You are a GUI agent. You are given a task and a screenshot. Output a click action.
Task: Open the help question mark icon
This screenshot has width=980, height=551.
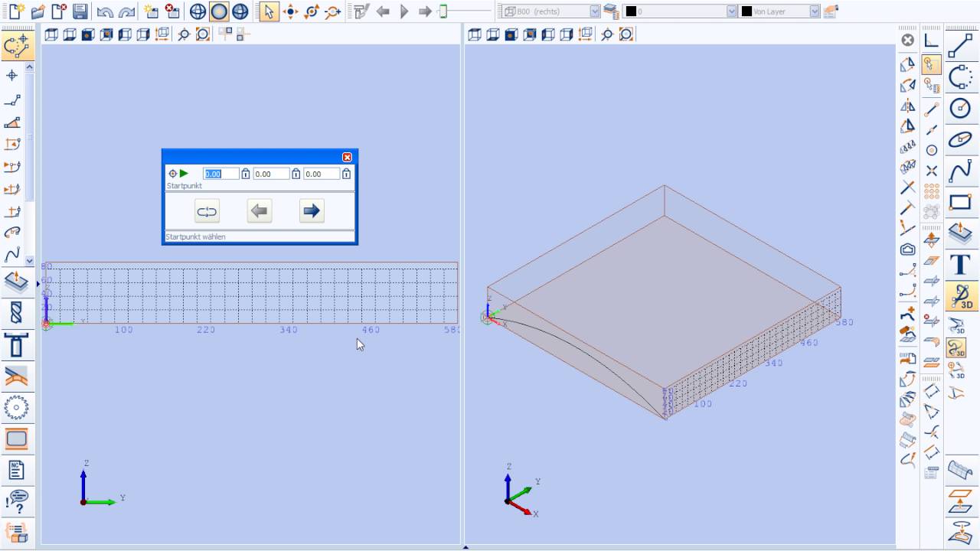point(16,501)
